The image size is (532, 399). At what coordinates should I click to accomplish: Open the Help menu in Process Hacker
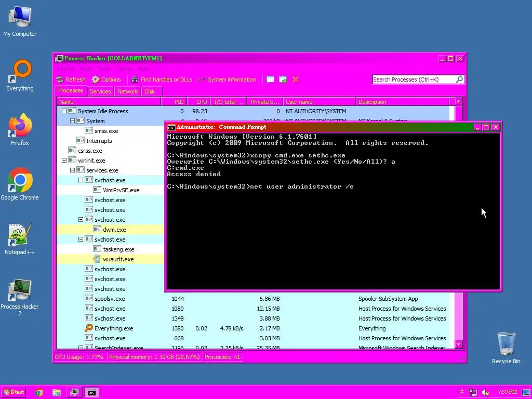(x=143, y=69)
